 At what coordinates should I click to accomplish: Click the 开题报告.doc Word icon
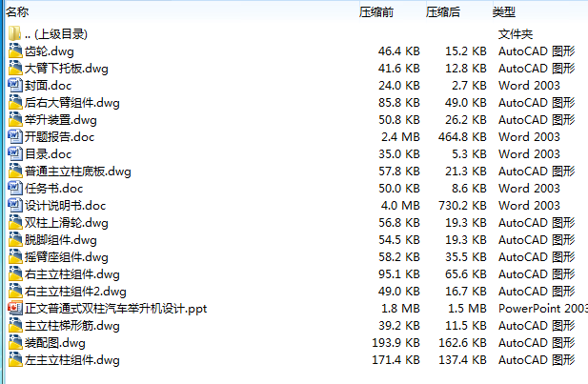pos(15,136)
